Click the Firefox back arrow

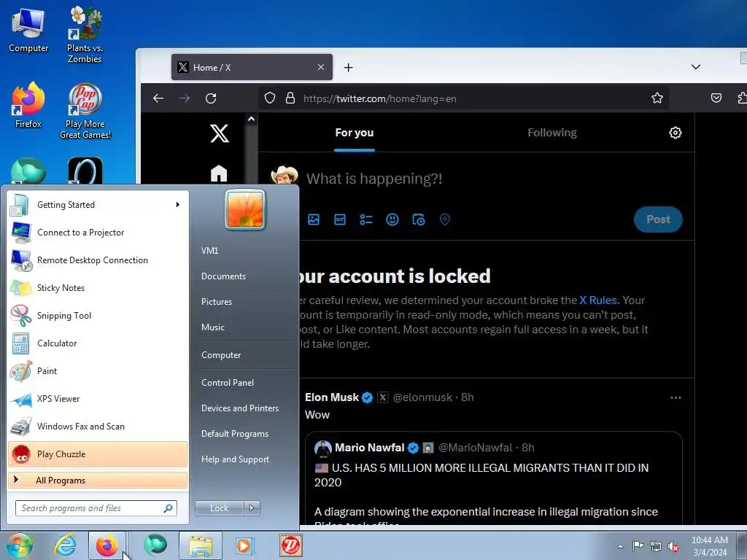click(x=158, y=98)
